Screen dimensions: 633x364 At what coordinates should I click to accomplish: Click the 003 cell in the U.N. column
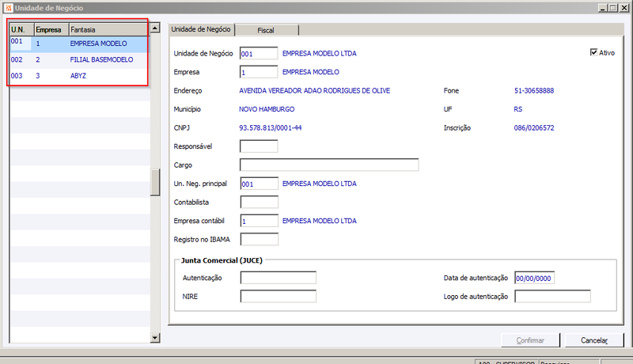pos(17,76)
